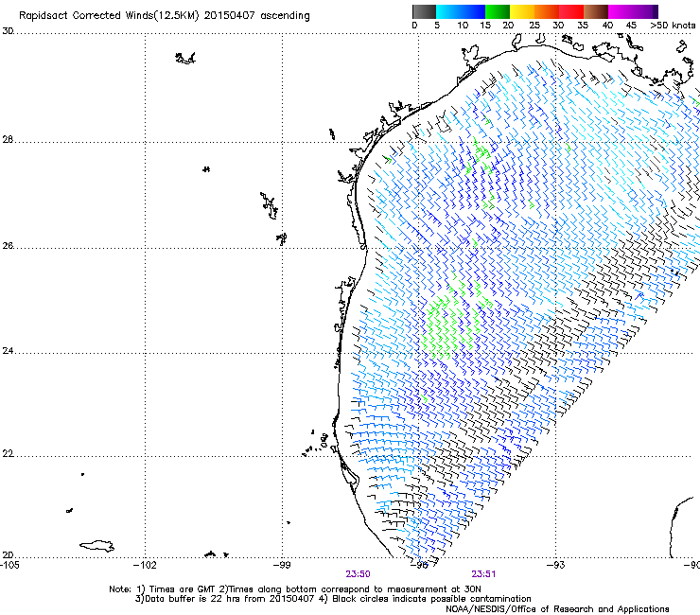Click the cyan-to-blue 5-15 knots color segment
Image resolution: width=700 pixels, height=615 pixels.
[461, 11]
